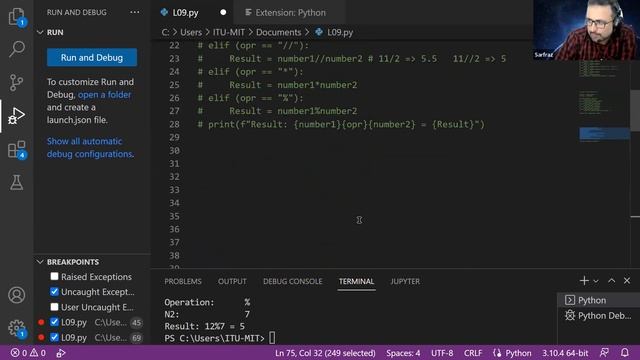Click the RUN AND DEBUG panel title
This screenshot has width=640, height=360.
point(77,12)
